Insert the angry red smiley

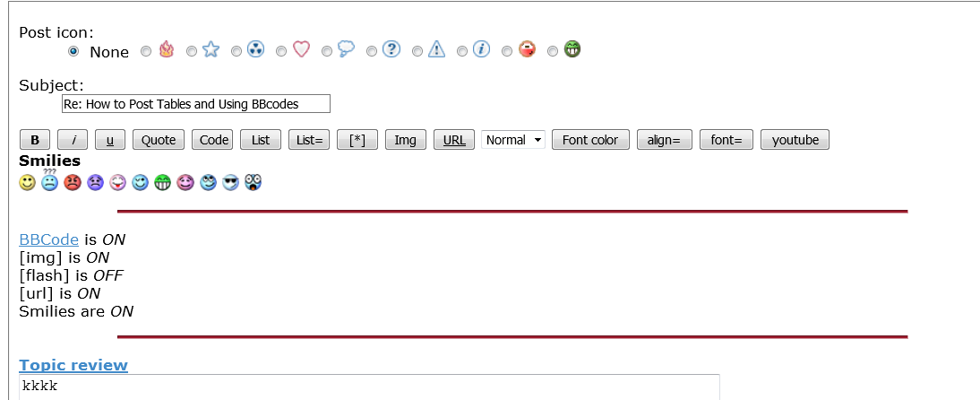coord(73,183)
